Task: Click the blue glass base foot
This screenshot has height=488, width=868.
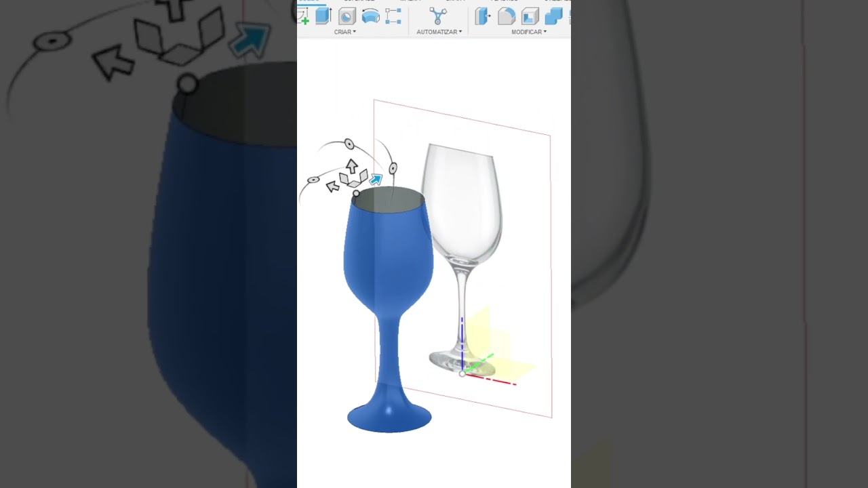Action: [x=389, y=416]
